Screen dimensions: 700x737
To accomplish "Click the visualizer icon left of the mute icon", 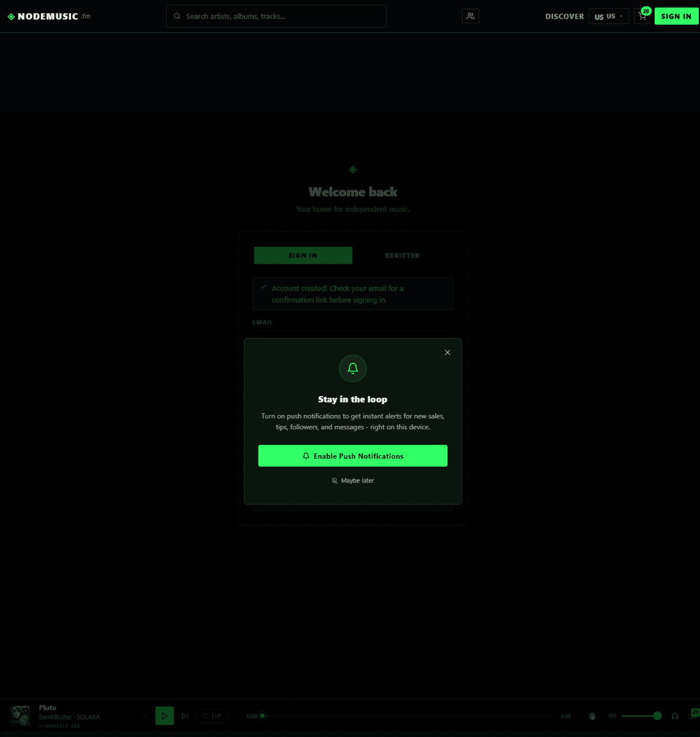I will click(592, 716).
